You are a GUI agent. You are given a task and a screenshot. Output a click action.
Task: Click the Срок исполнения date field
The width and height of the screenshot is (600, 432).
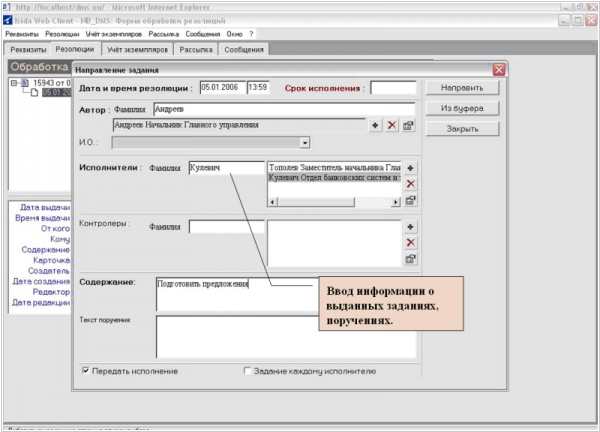click(x=392, y=88)
